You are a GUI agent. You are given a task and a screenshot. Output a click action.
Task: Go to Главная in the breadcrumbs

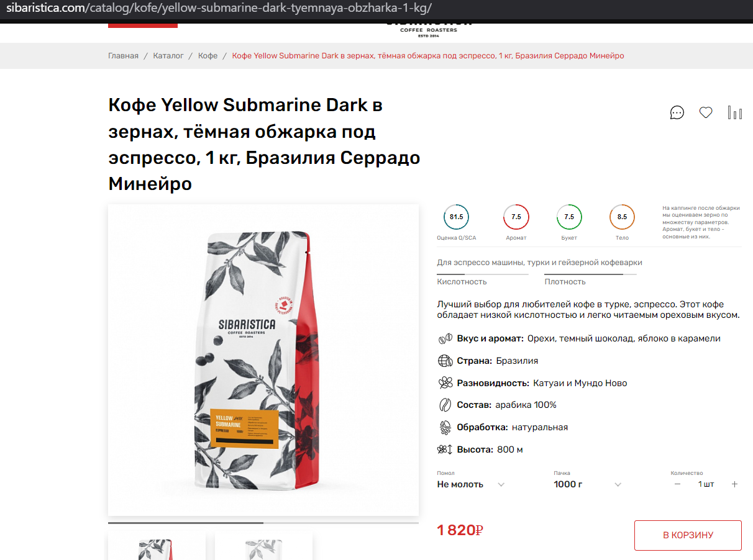(x=123, y=56)
